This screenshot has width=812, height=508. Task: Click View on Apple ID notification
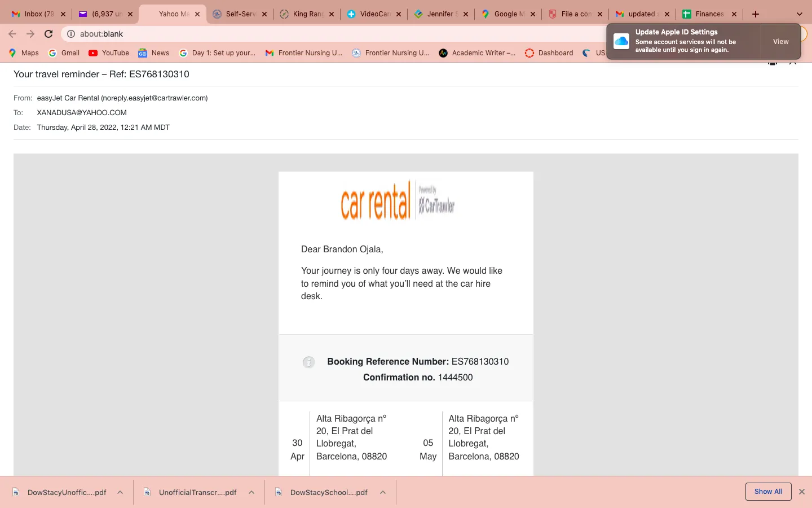(780, 42)
